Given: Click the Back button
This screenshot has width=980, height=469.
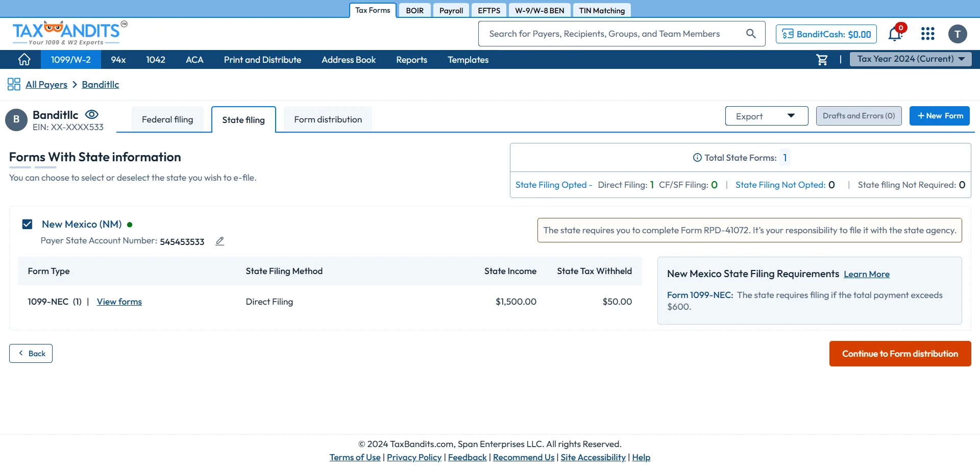Looking at the screenshot, I should (x=31, y=354).
